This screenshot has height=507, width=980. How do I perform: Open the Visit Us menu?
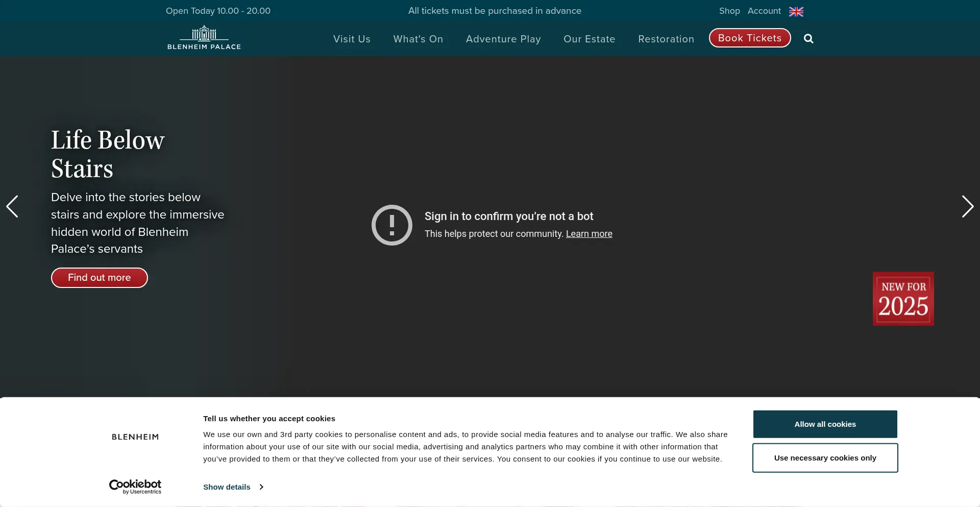click(352, 39)
